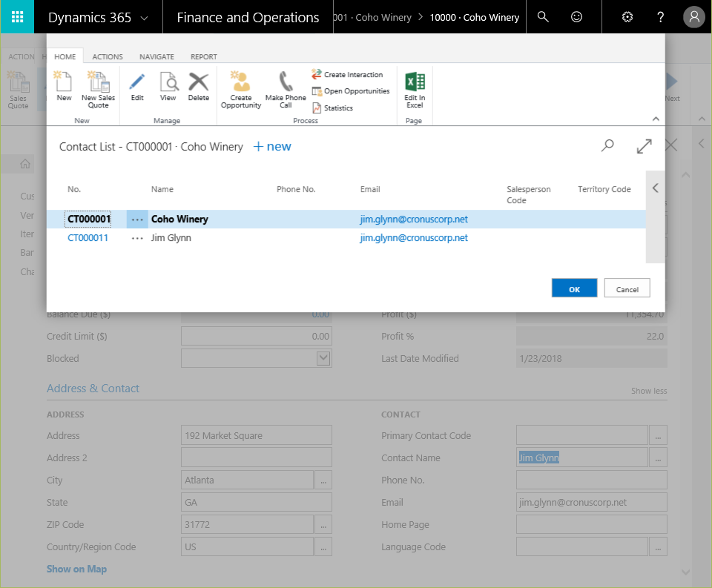Viewport: 712px width, 588px height.
Task: Click the + new link
Action: pyautogui.click(x=272, y=146)
